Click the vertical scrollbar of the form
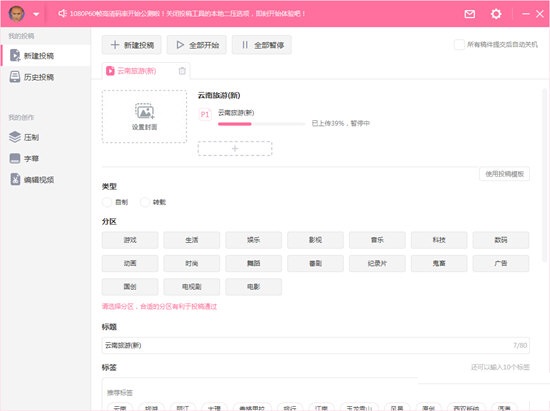The image size is (550, 411). click(x=545, y=175)
